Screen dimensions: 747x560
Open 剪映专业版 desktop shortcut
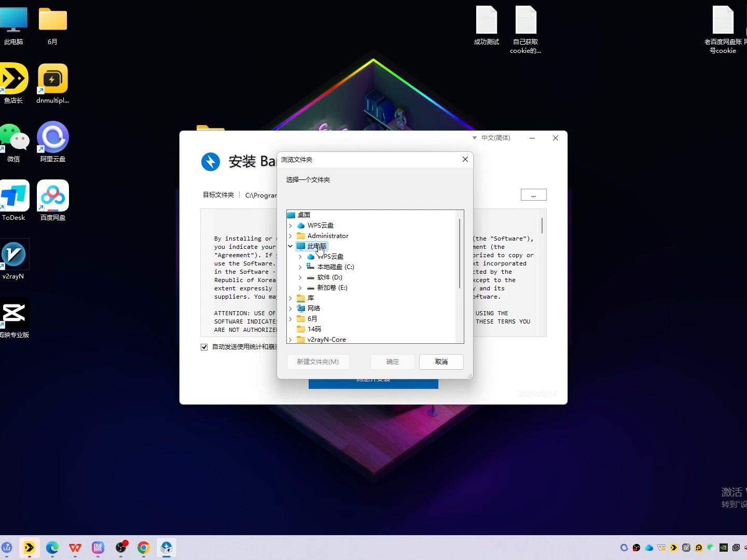point(14,318)
